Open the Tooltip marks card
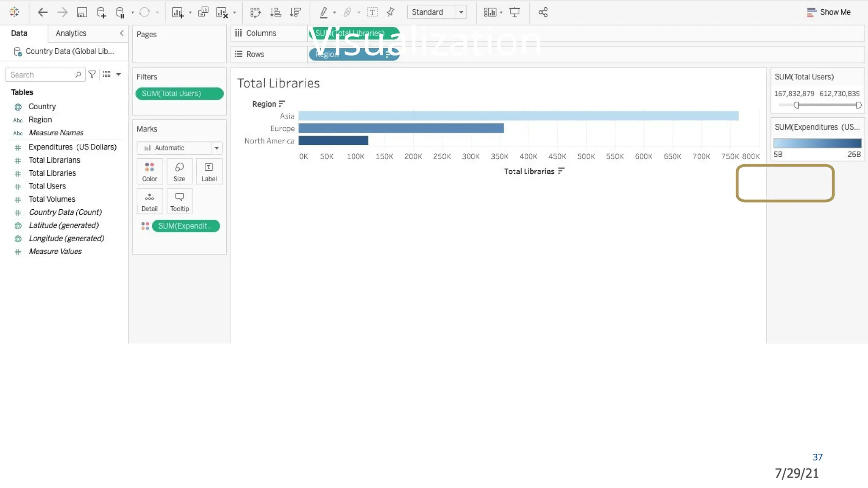The image size is (868, 488). 179,201
